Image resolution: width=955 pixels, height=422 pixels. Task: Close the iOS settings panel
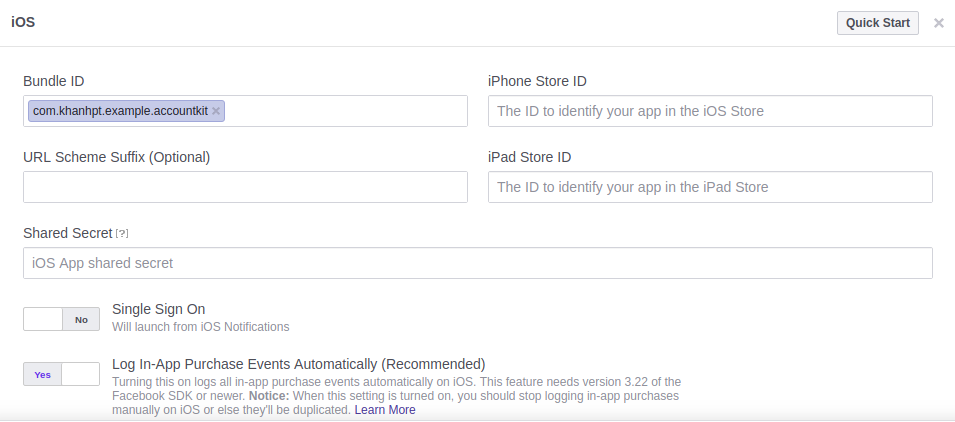pyautogui.click(x=938, y=23)
